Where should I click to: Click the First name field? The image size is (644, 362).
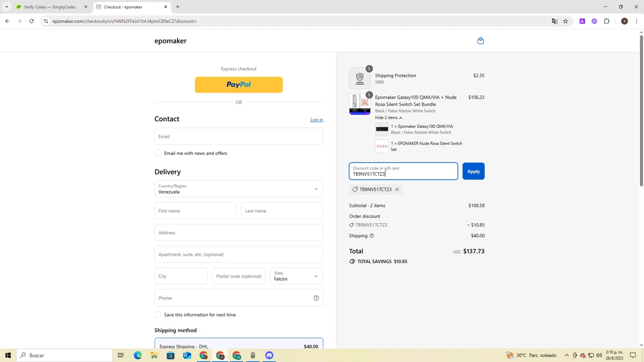(x=195, y=211)
